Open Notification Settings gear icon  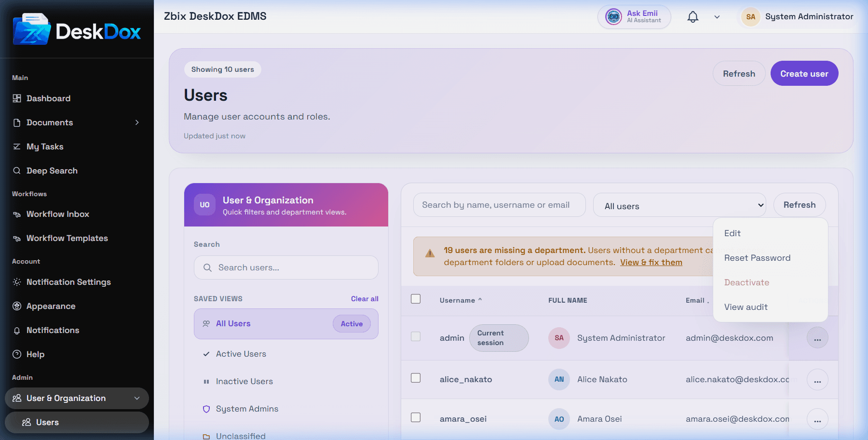pos(17,282)
